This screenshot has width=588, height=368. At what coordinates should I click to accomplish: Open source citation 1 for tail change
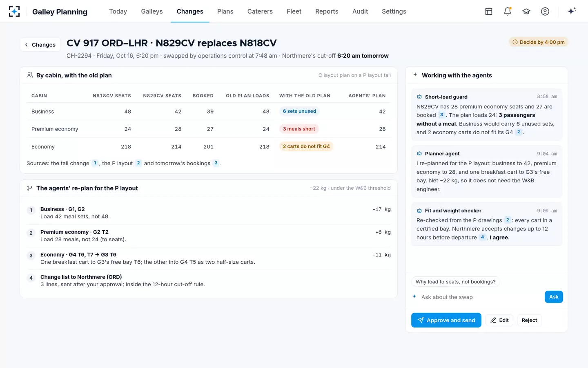(95, 163)
